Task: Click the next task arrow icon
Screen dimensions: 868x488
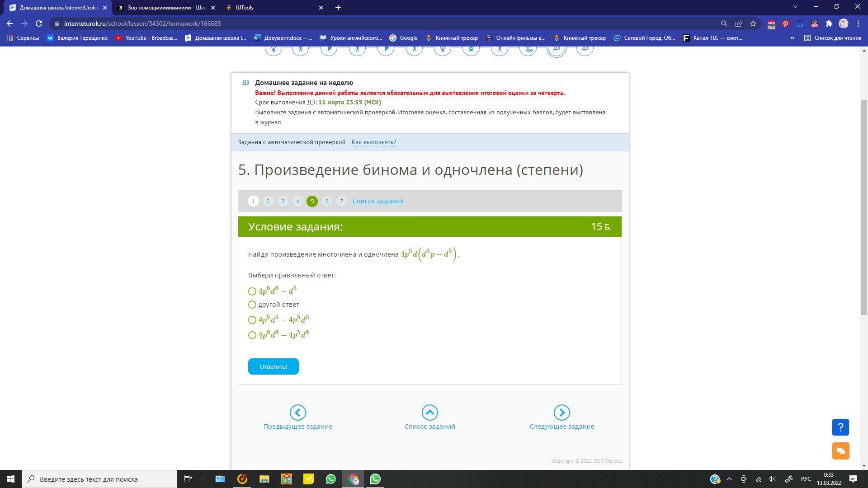Action: tap(561, 412)
